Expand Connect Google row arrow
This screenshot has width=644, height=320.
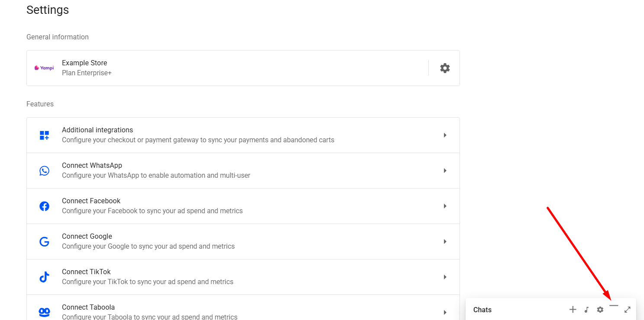point(445,242)
